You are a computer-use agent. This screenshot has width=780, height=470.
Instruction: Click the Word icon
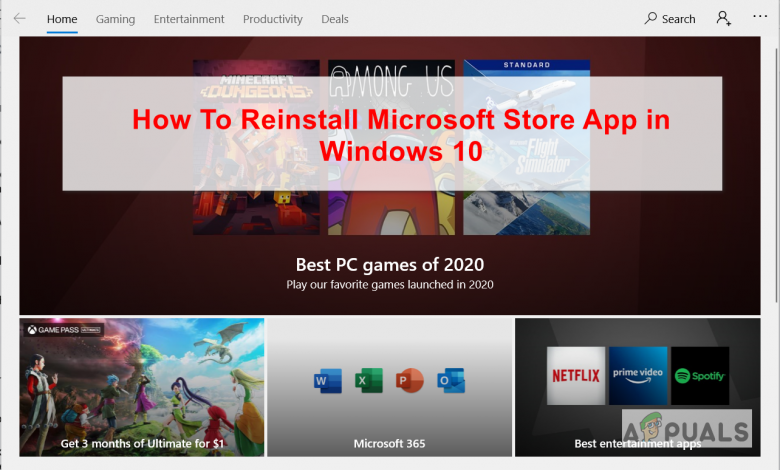tap(328, 381)
